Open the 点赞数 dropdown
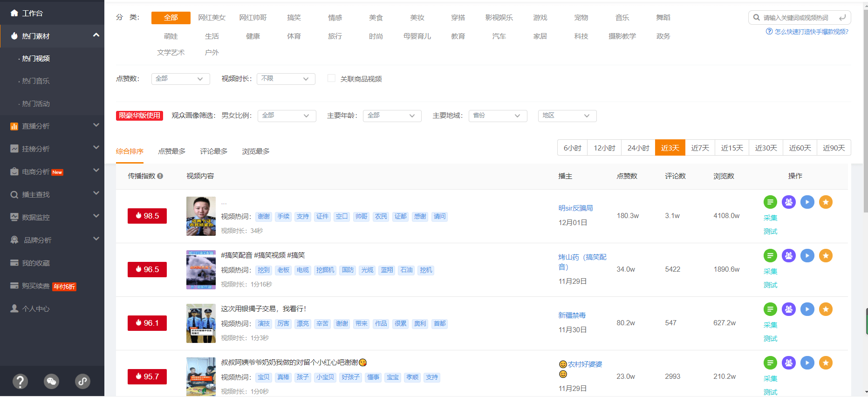This screenshot has width=868, height=397. [x=180, y=79]
